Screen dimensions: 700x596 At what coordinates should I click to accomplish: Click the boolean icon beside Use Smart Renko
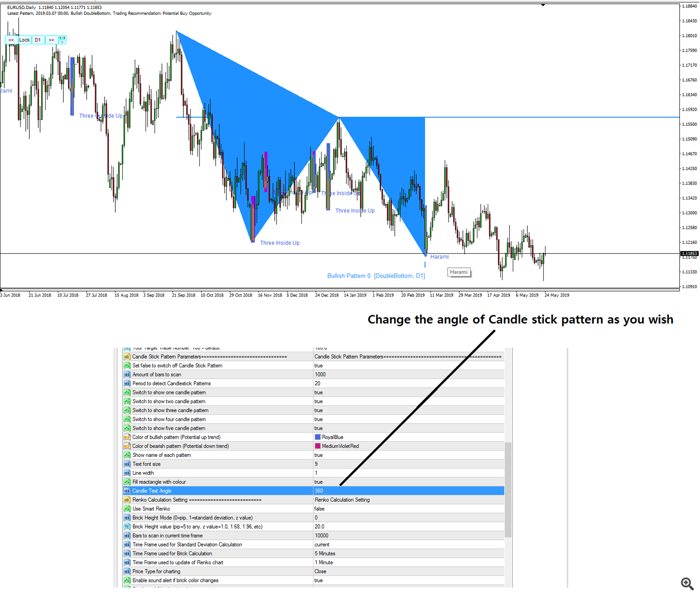click(127, 509)
